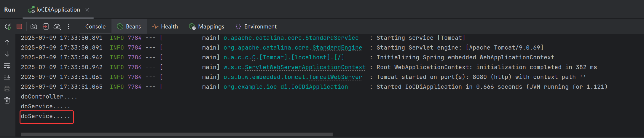Click the exit application icon in toolbar
The width and height of the screenshot is (644, 138).
tap(45, 26)
